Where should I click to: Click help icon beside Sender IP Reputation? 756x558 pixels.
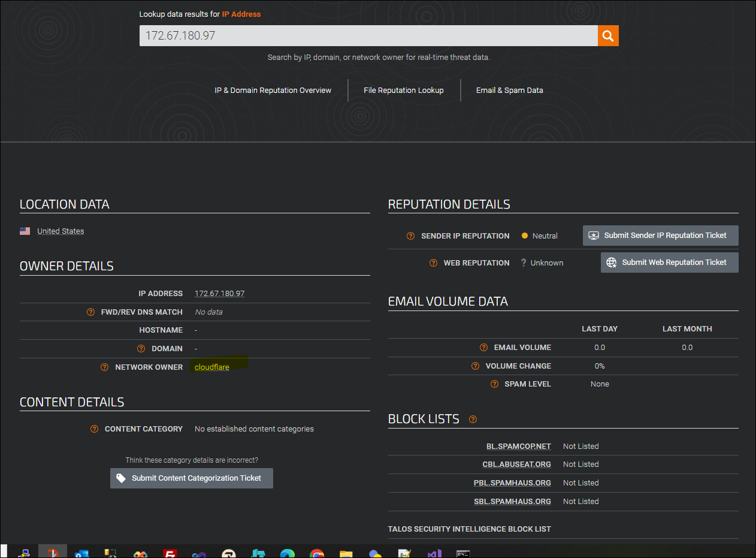410,236
